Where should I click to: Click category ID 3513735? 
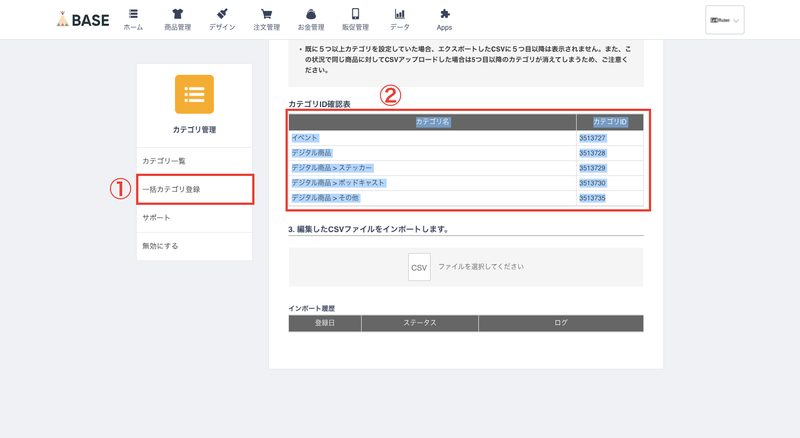pyautogui.click(x=592, y=198)
